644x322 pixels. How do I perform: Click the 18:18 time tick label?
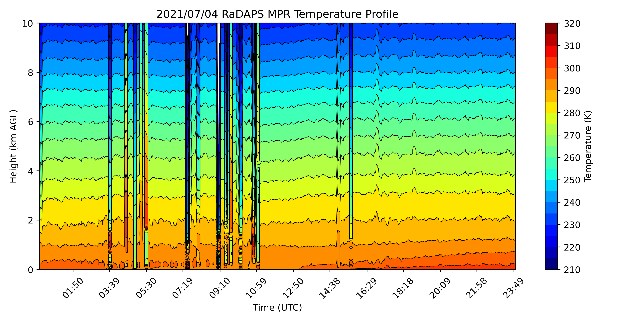point(403,288)
